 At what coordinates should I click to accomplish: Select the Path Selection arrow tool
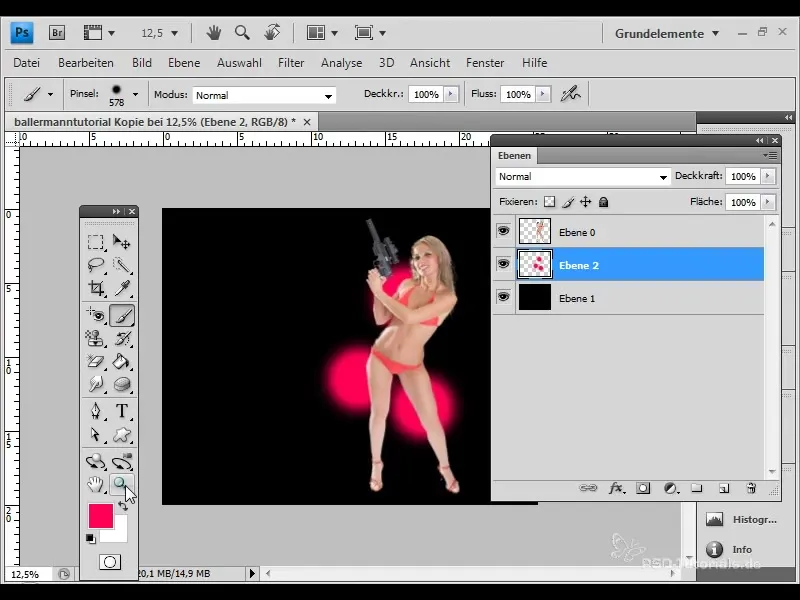(x=95, y=434)
